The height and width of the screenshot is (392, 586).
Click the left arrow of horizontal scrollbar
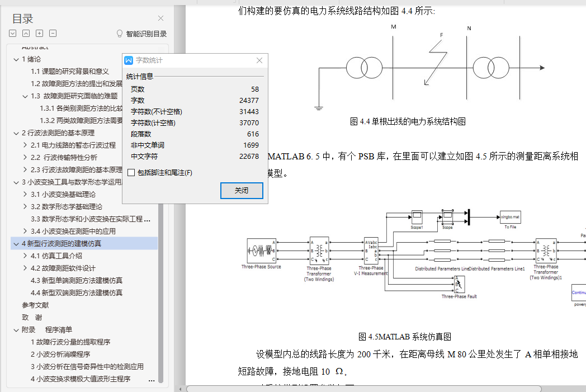pyautogui.click(x=181, y=389)
